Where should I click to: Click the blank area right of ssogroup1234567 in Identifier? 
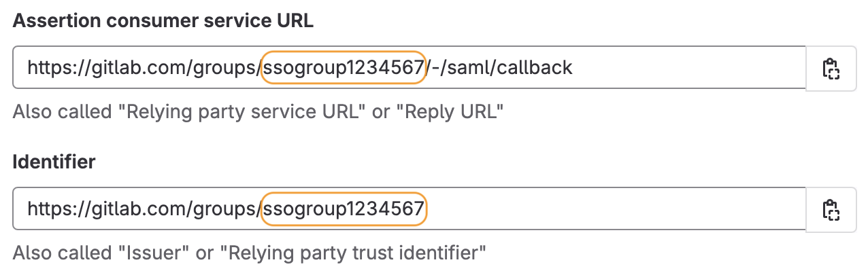(612, 209)
